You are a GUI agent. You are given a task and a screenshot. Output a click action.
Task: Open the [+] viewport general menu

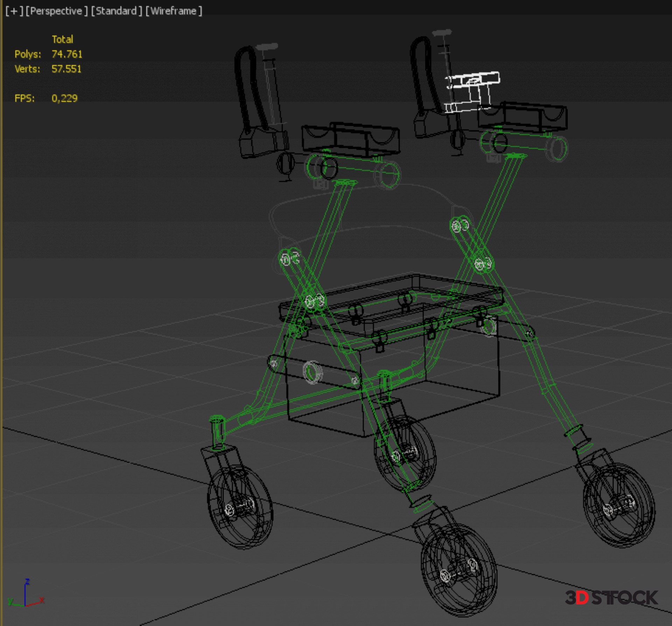(x=14, y=11)
